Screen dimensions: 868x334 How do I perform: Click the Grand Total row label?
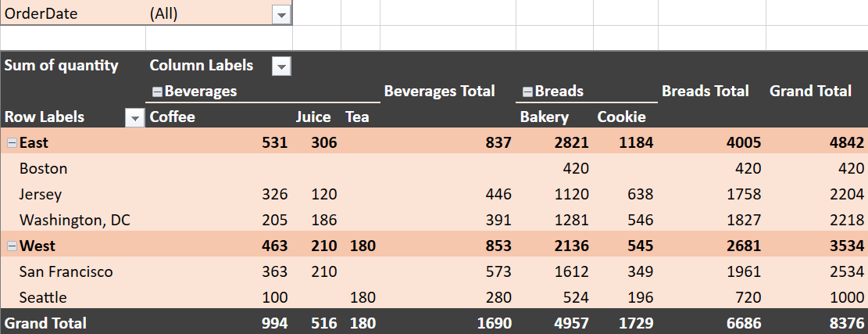click(45, 323)
